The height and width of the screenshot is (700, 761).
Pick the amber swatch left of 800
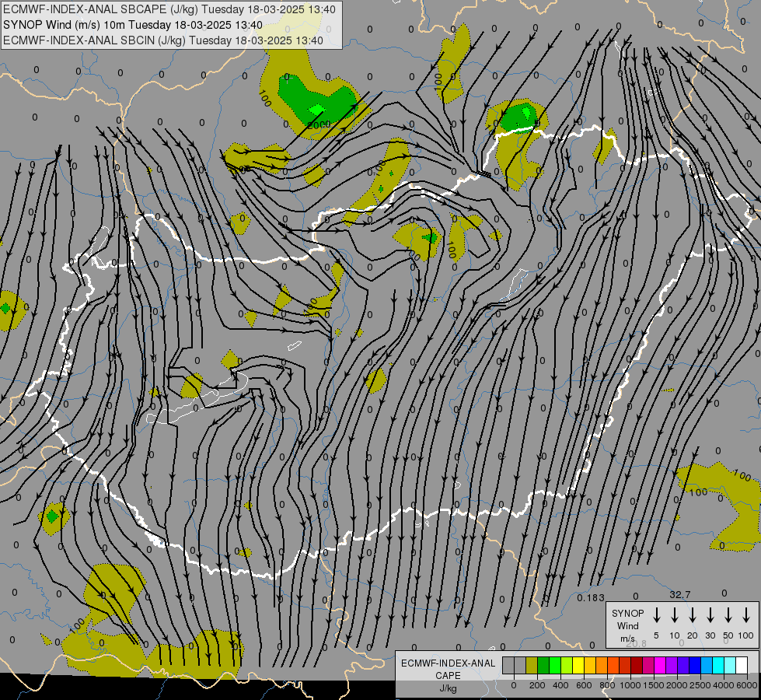coord(602,665)
